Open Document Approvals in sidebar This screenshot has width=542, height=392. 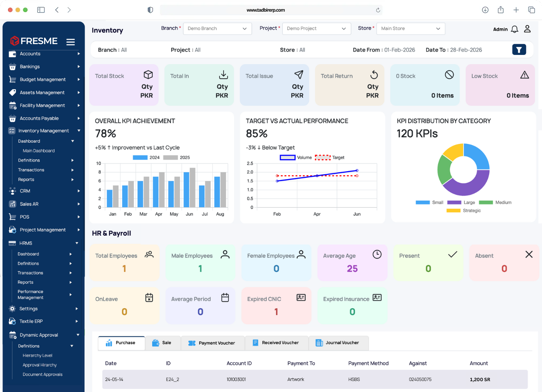pos(42,374)
